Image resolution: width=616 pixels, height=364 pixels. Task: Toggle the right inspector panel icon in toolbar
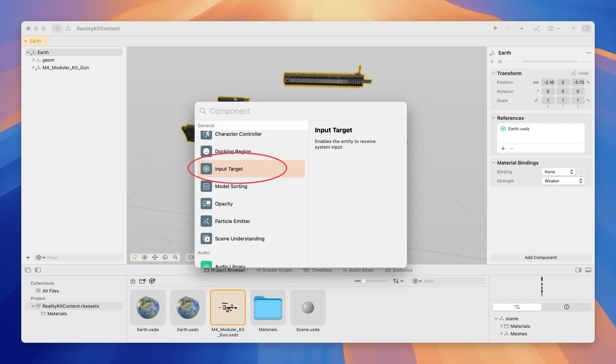click(x=586, y=28)
